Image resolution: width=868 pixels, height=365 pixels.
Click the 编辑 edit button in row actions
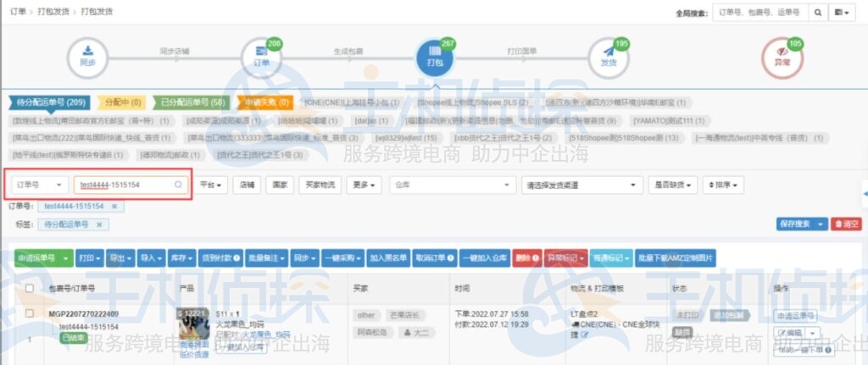pyautogui.click(x=790, y=333)
